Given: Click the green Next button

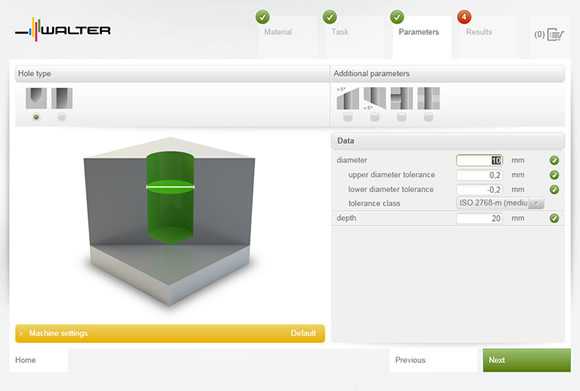Looking at the screenshot, I should coord(527,360).
